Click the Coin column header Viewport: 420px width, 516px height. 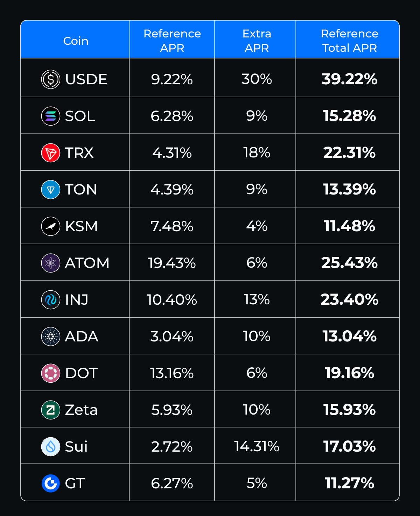76,41
